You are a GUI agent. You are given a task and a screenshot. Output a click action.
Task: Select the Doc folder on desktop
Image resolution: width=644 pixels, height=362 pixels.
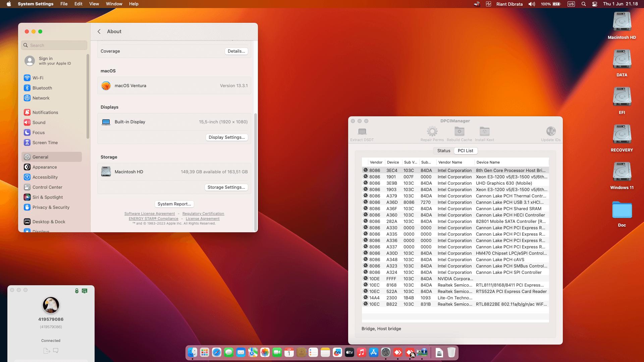click(622, 214)
